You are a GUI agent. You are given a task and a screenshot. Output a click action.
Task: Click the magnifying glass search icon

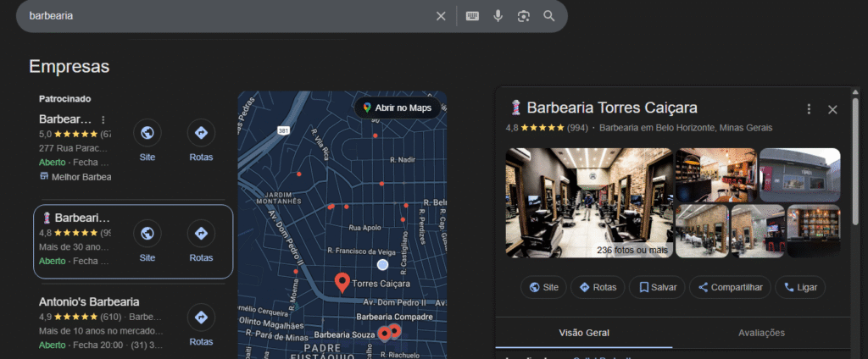point(549,16)
